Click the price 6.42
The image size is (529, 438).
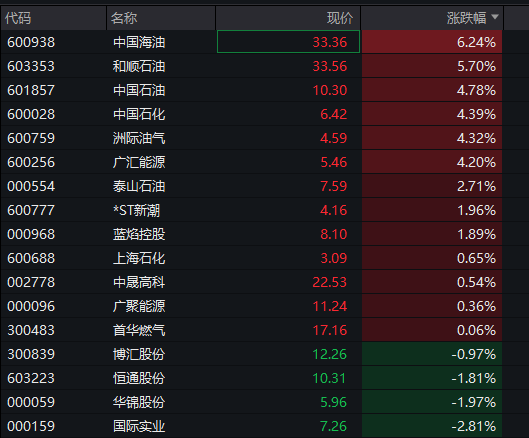[333, 114]
